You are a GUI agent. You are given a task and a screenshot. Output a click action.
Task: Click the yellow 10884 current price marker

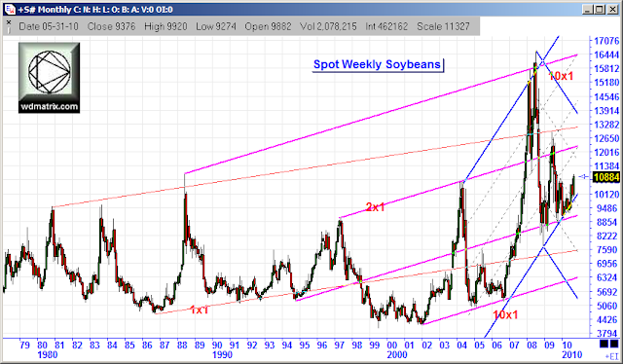[x=605, y=177]
